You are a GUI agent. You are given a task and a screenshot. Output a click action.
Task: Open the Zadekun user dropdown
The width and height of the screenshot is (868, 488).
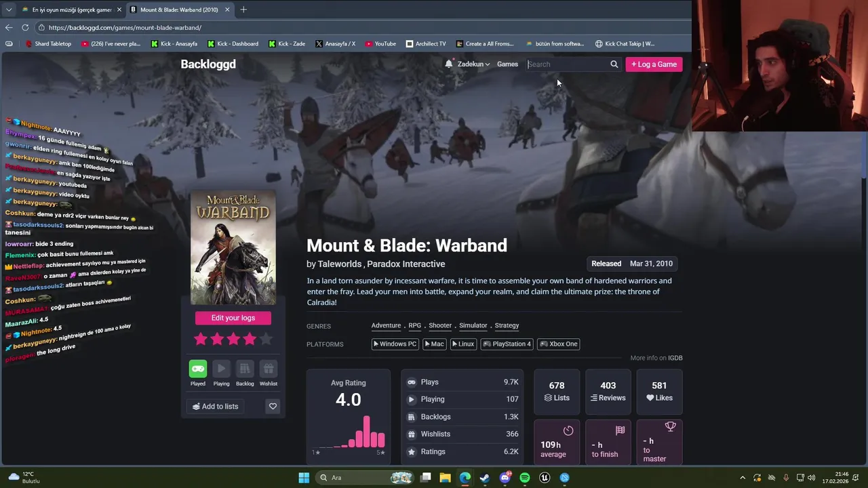(473, 64)
